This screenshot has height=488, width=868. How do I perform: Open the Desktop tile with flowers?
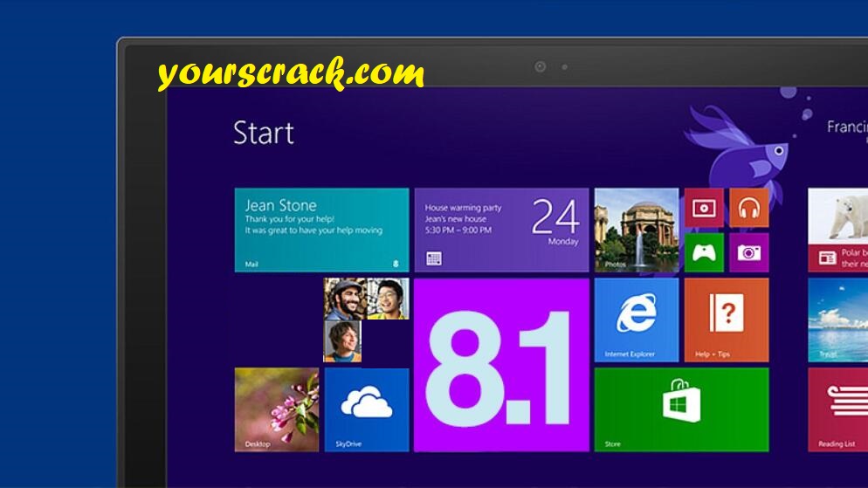pyautogui.click(x=277, y=410)
